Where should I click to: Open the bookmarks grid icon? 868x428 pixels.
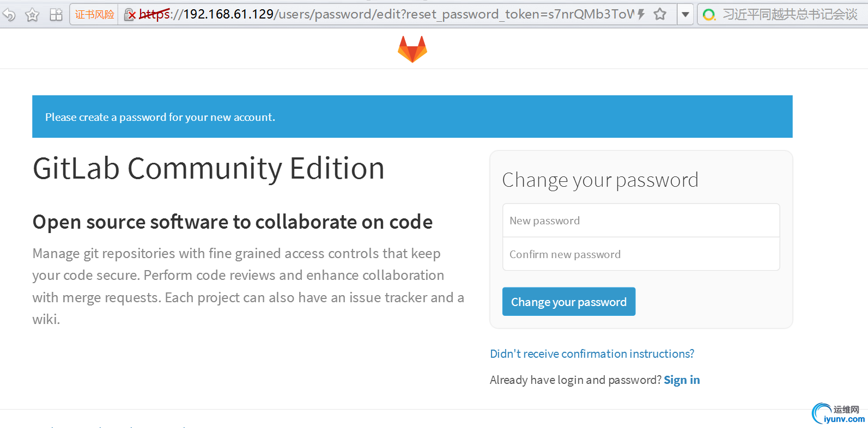[56, 15]
